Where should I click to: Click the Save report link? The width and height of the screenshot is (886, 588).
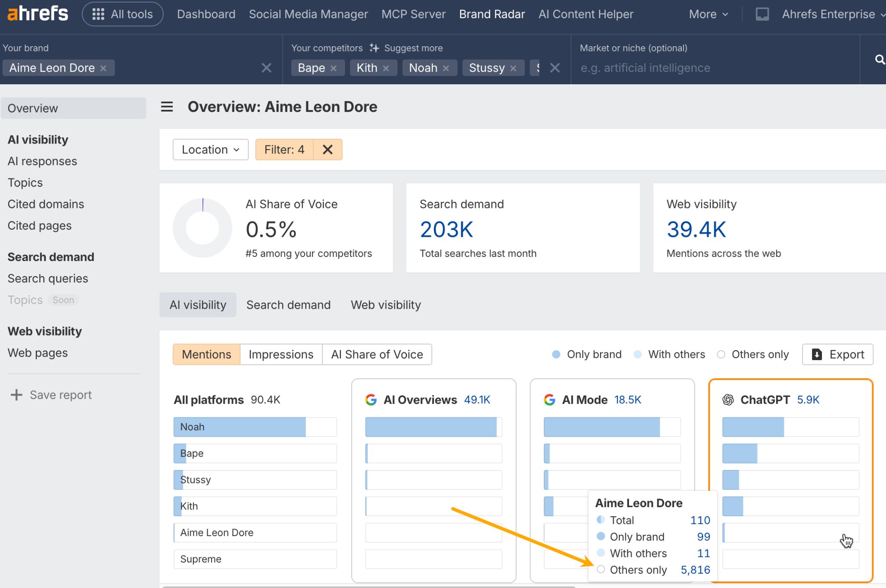(x=60, y=395)
